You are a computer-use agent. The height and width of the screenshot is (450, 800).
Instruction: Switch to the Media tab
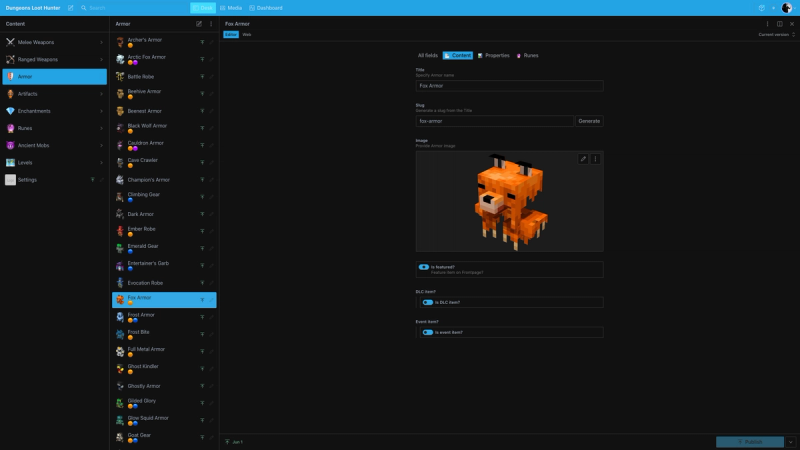[x=231, y=8]
